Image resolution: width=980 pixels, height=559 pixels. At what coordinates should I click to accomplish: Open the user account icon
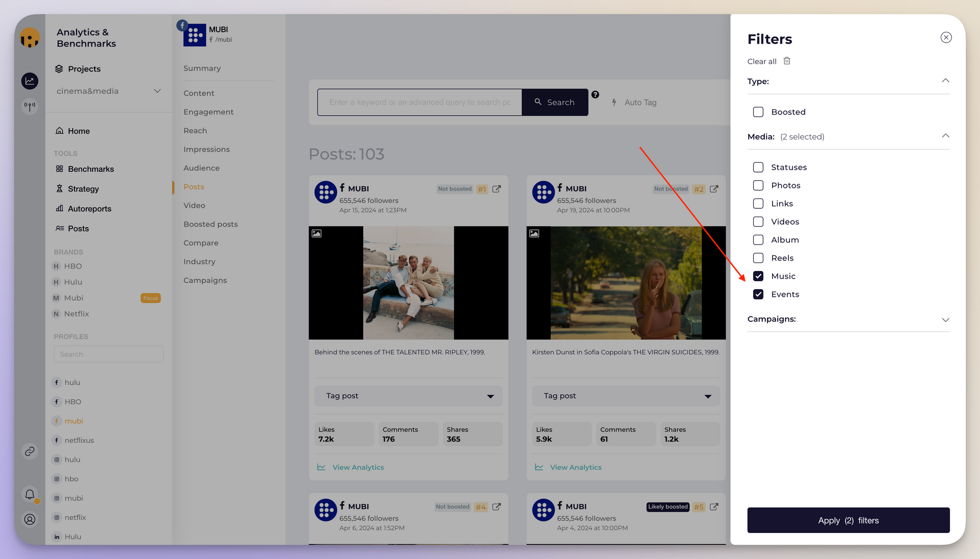[30, 519]
